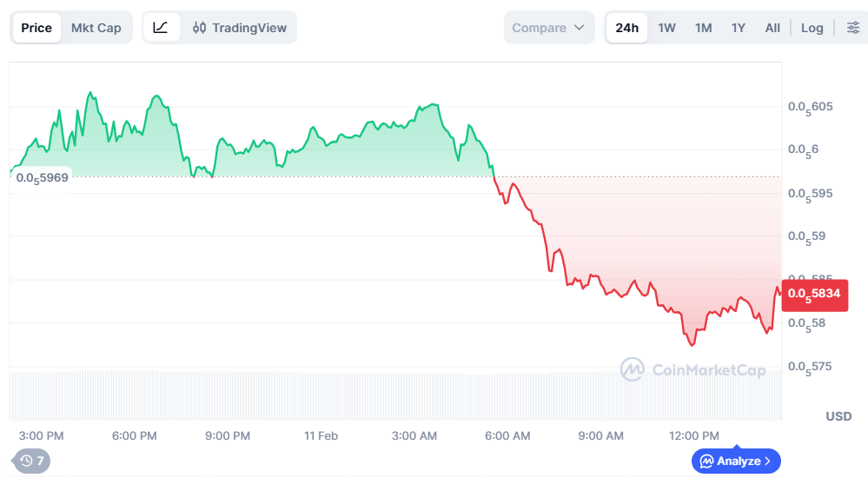The height and width of the screenshot is (478, 868).
Task: Show the 1Y time range
Action: pos(738,28)
